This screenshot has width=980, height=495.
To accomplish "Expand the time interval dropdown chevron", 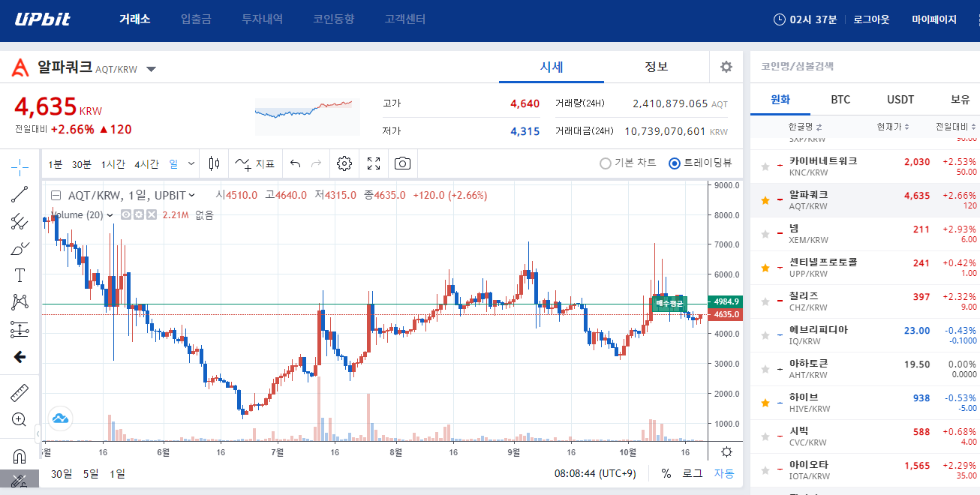I will [x=191, y=163].
